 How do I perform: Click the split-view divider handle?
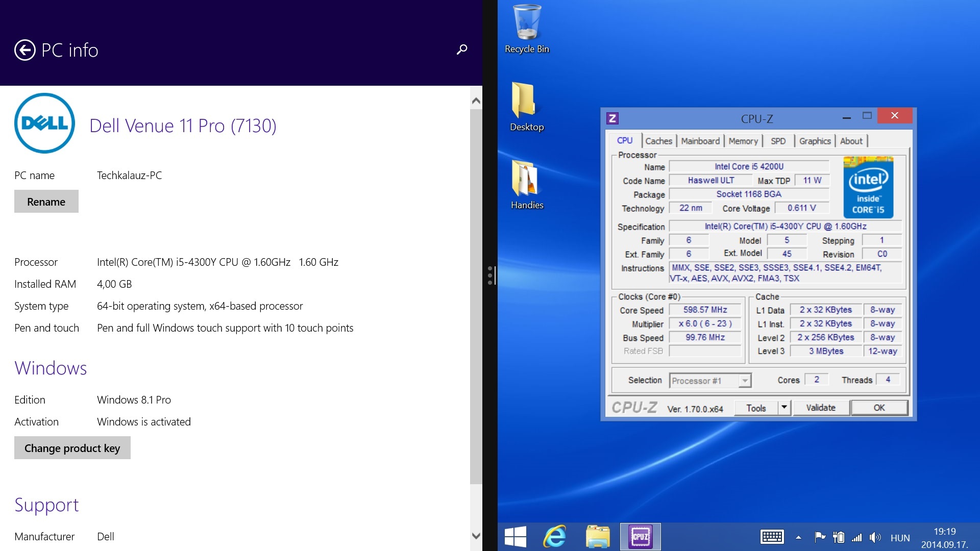[490, 275]
